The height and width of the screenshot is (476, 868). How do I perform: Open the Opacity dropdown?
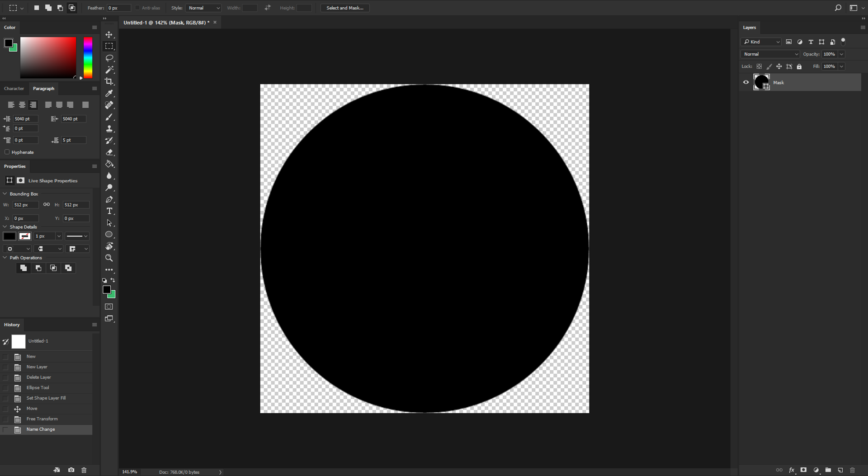[842, 54]
